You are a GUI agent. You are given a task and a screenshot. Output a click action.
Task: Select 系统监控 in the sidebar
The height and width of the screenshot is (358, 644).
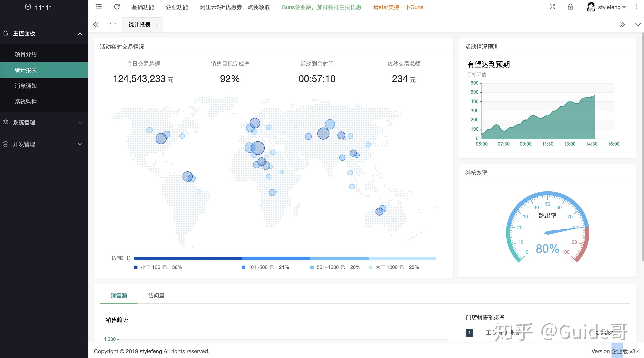coord(26,102)
